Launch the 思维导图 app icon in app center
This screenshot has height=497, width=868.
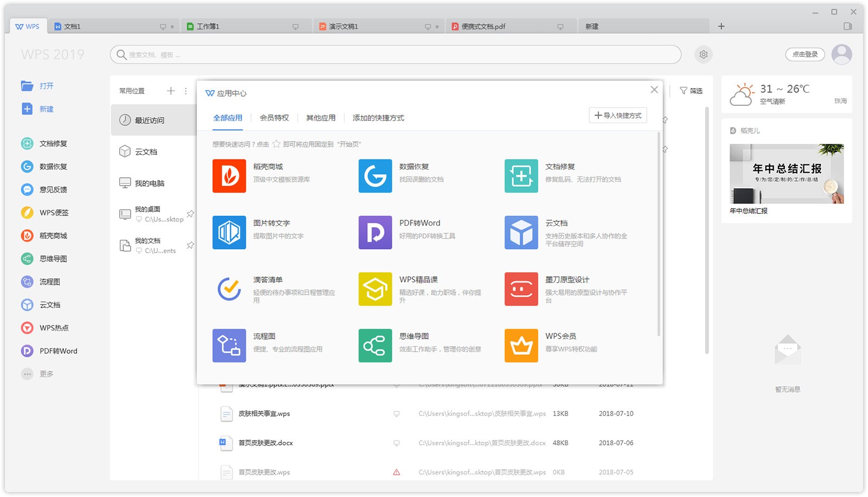click(x=375, y=345)
